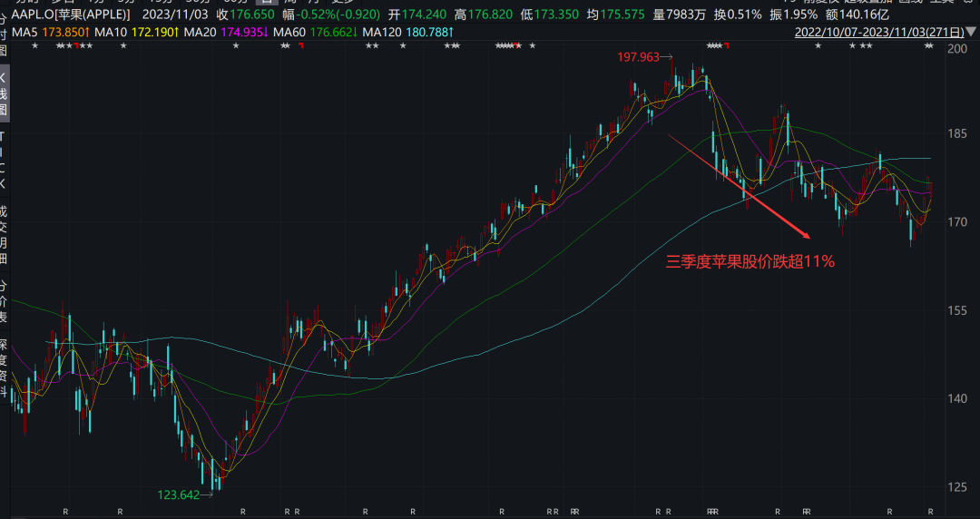Open the 分价表 sidebar tab
Screen dimensions: 980x519
coord(4,300)
